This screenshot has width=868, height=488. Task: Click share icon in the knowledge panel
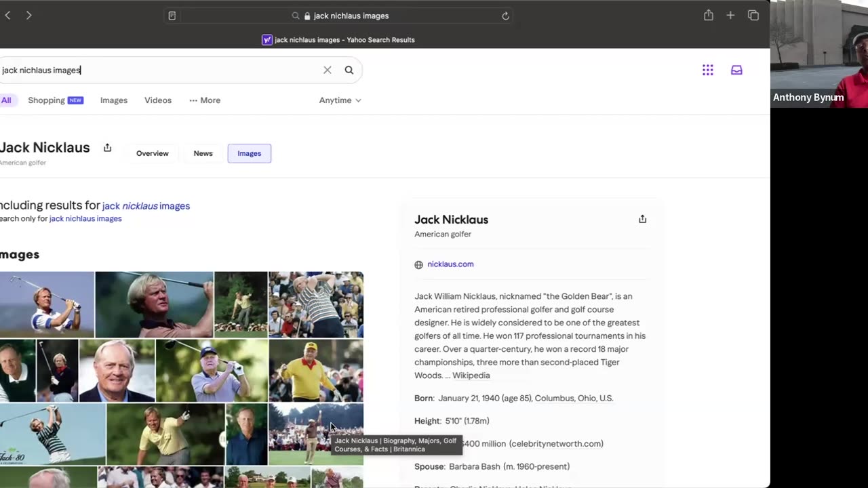(x=642, y=219)
